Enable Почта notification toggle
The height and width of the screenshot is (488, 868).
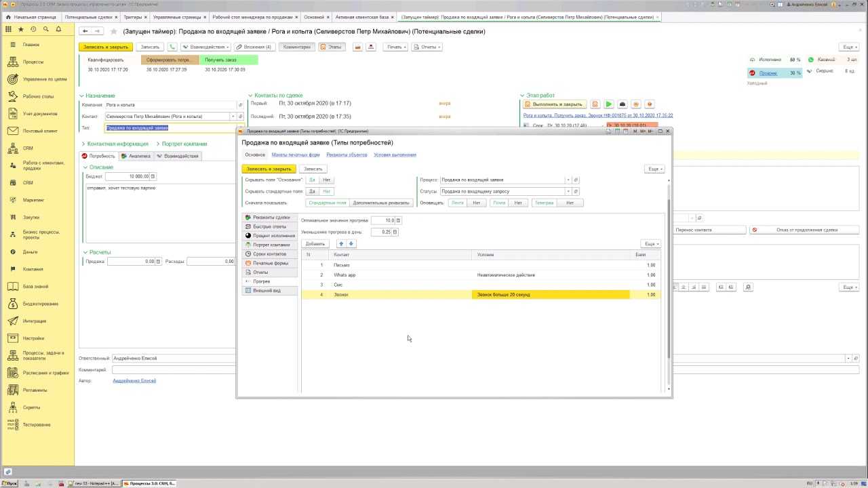(500, 203)
